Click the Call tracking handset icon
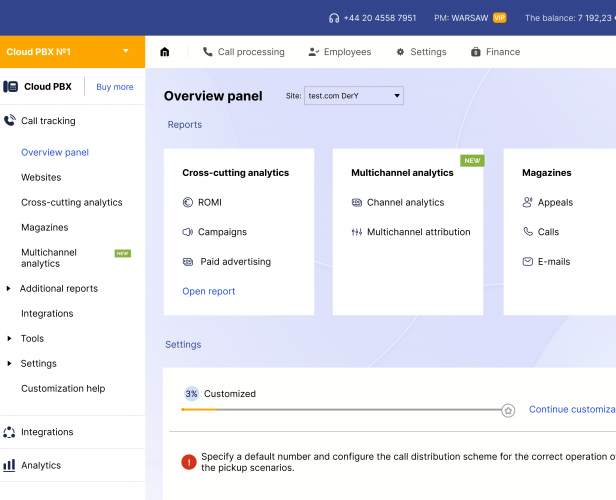 [10, 120]
